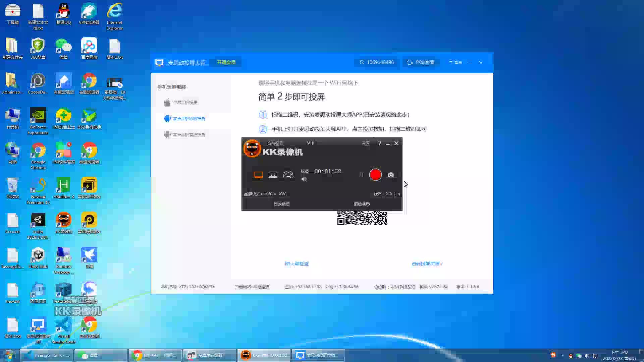This screenshot has width=644, height=362.
Task: Open CocosDashboard desktop icon
Action: pos(38,84)
